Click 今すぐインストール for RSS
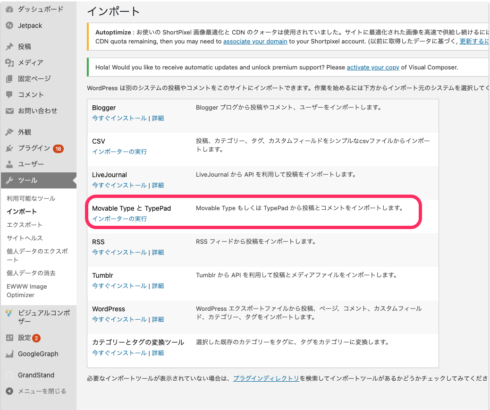Image resolution: width=490 pixels, height=410 pixels. (119, 252)
